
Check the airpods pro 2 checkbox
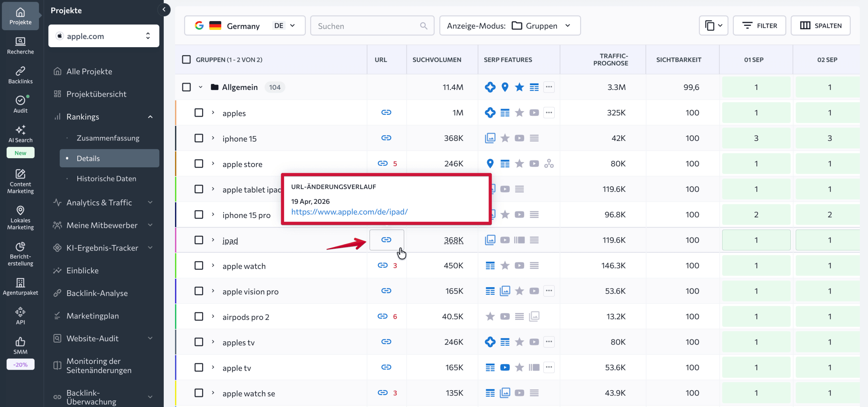[x=199, y=316]
